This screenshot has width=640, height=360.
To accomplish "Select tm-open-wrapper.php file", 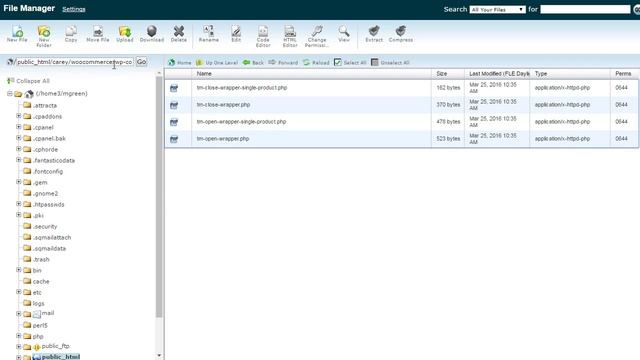I will 223,139.
